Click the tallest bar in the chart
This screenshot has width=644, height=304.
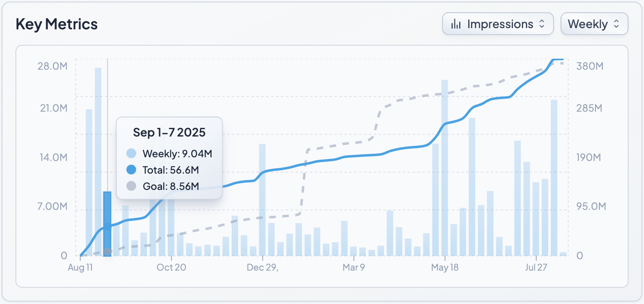(x=98, y=162)
